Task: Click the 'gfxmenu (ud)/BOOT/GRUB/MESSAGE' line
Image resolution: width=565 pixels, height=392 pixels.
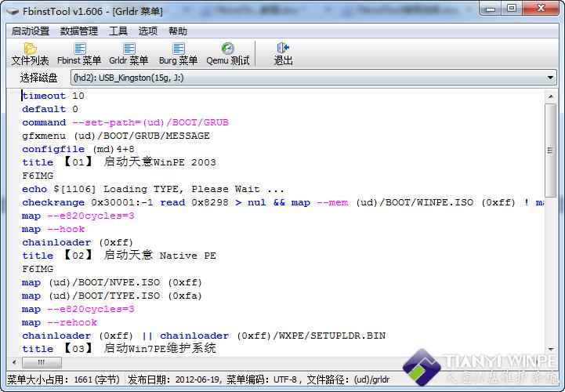Action: click(116, 136)
